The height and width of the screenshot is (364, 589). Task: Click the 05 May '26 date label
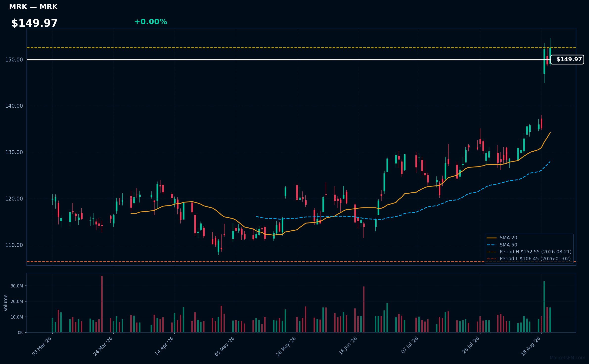pyautogui.click(x=225, y=346)
